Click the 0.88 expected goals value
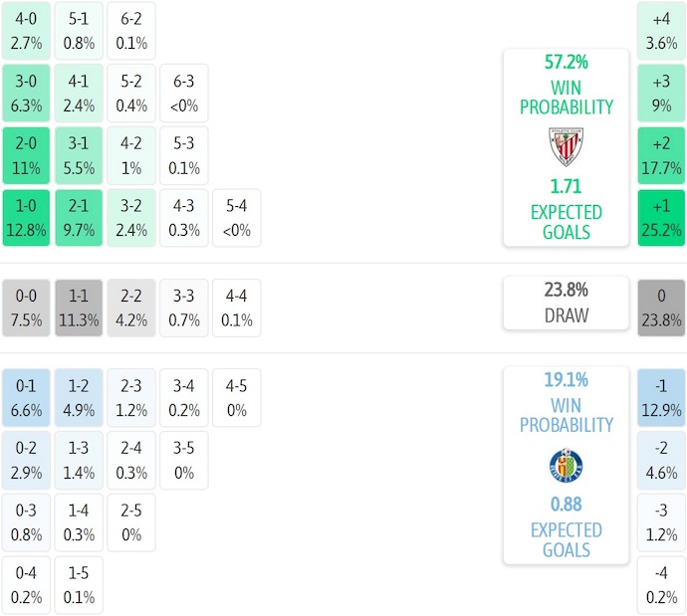Screen dimensions: 687x616 coord(566,505)
